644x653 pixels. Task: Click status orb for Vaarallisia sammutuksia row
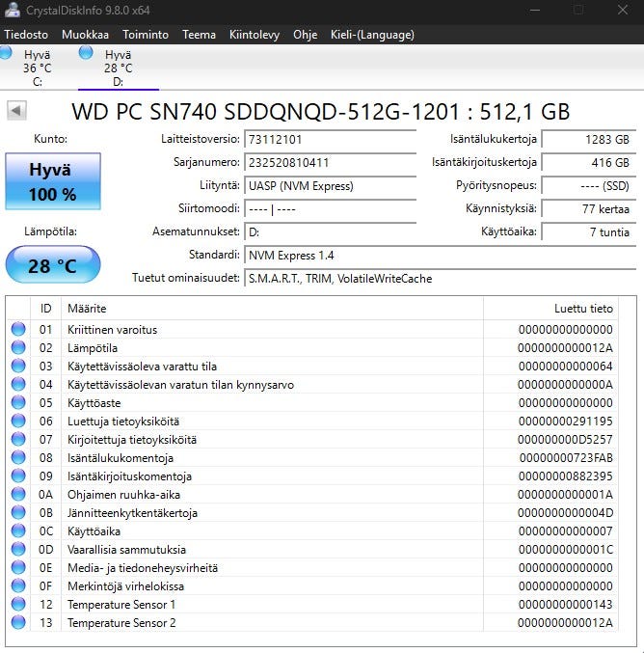tap(18, 549)
